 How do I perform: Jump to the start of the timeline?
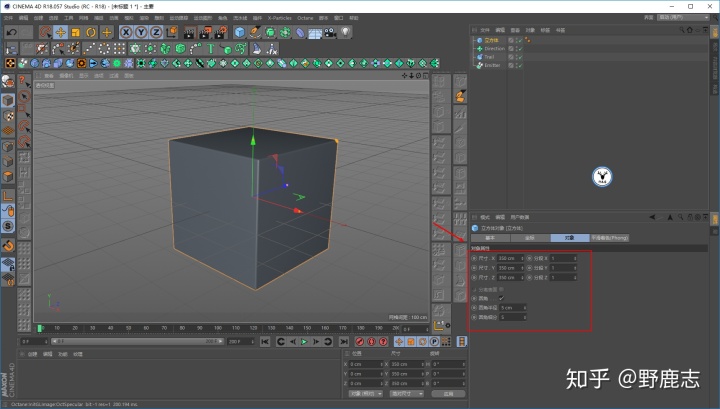point(265,342)
